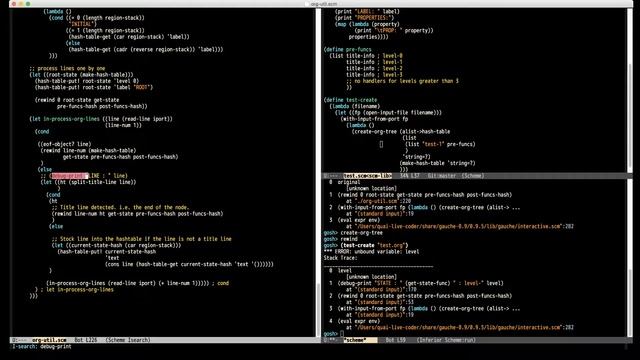Click the *scheme* REPL pane scrollbar
640x360 pixels.
click(x=629, y=258)
